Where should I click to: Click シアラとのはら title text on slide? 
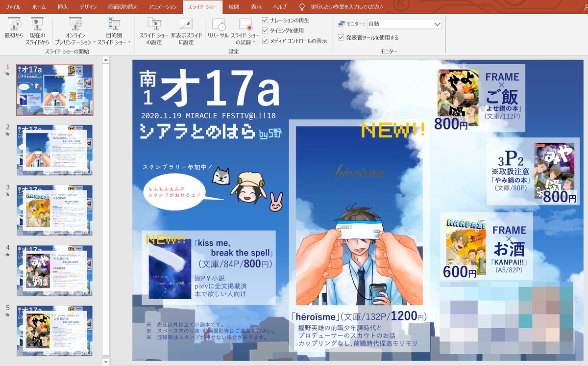click(x=198, y=131)
